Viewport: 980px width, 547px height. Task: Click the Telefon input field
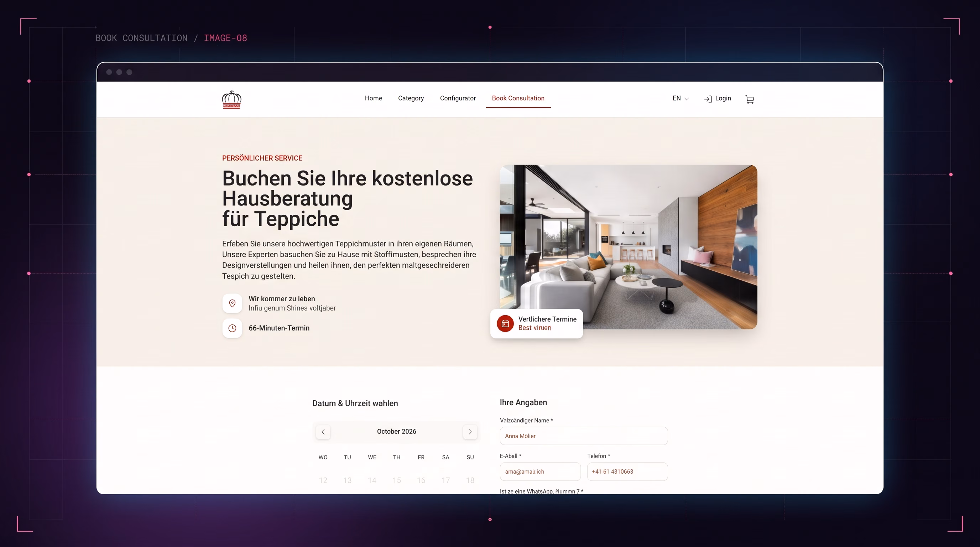click(x=627, y=472)
